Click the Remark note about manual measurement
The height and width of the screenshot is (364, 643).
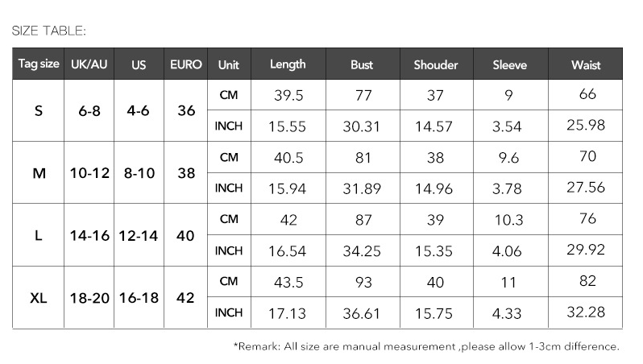point(426,346)
